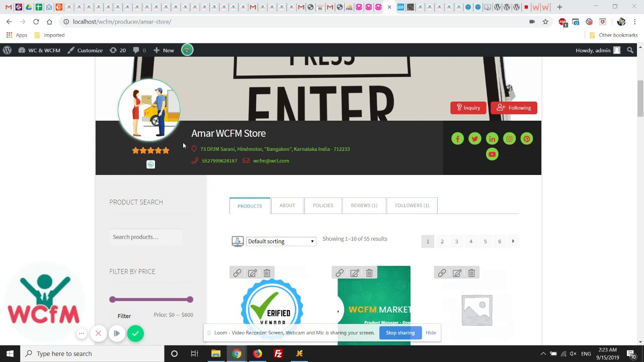
Task: Click the edit icon on placeholder image product
Action: 457,273
